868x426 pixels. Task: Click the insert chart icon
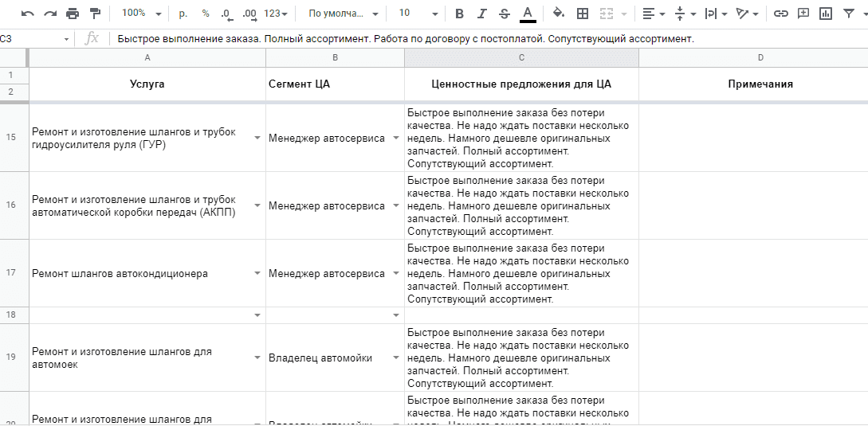coord(826,14)
